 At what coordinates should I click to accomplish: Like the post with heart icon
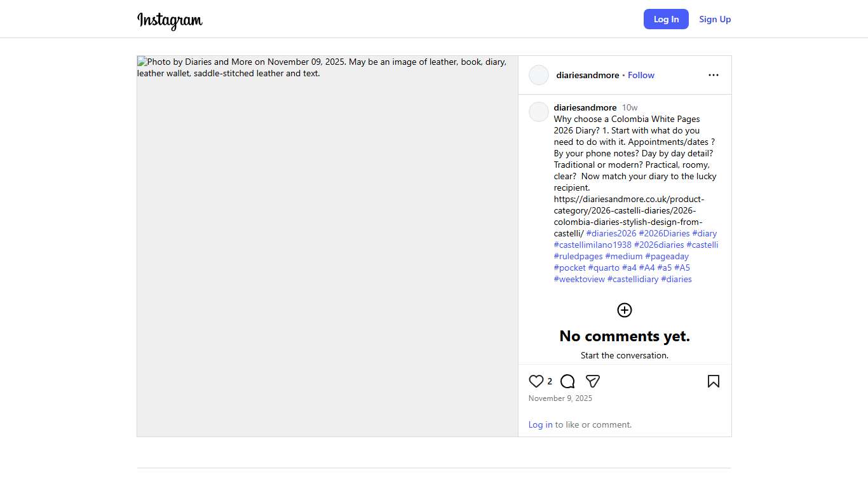click(x=536, y=381)
